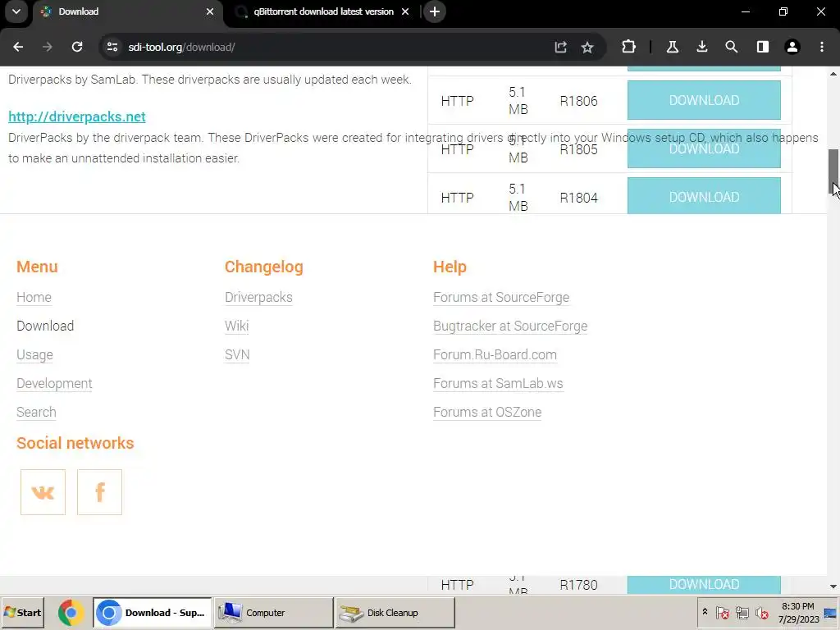Open the Facebook social network icon
The image size is (840, 630).
click(x=99, y=492)
